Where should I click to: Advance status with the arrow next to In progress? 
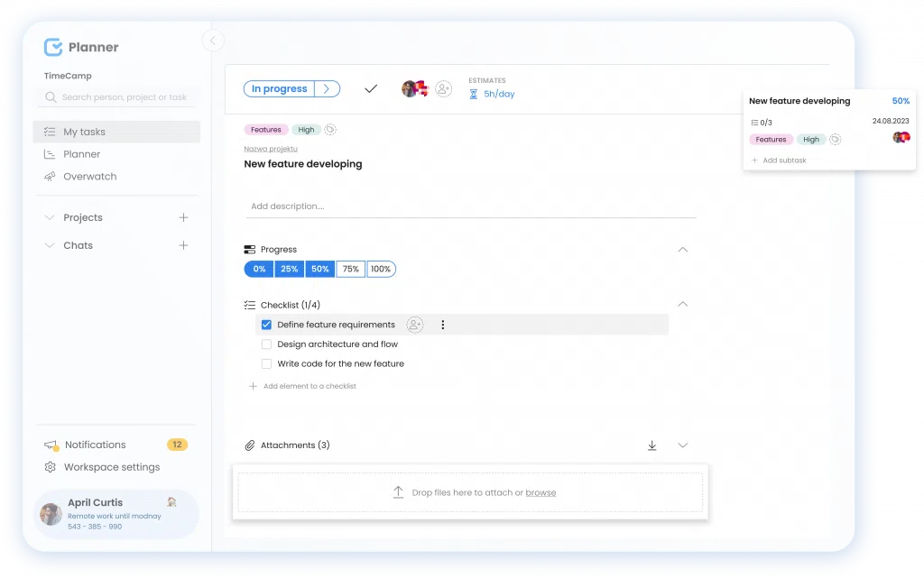click(327, 89)
